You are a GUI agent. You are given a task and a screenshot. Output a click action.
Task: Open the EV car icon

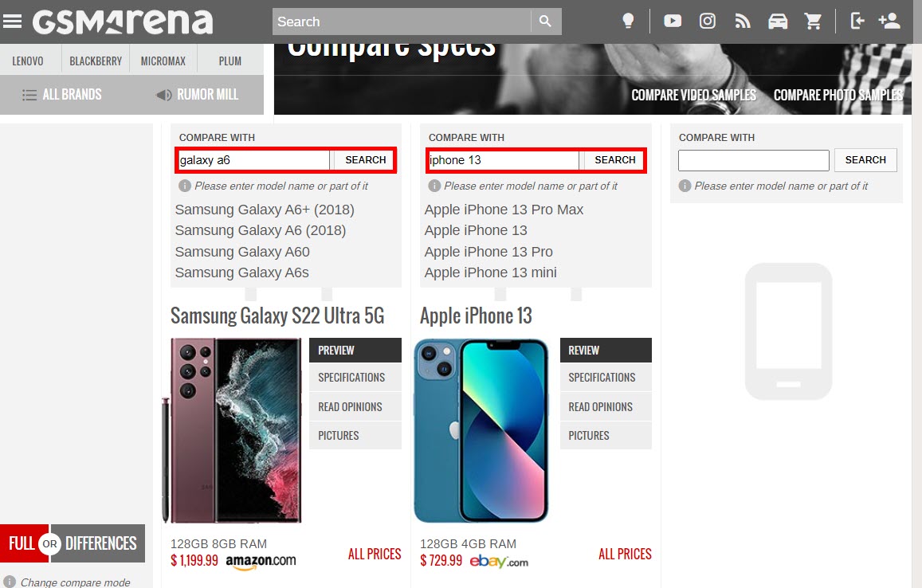coord(777,22)
